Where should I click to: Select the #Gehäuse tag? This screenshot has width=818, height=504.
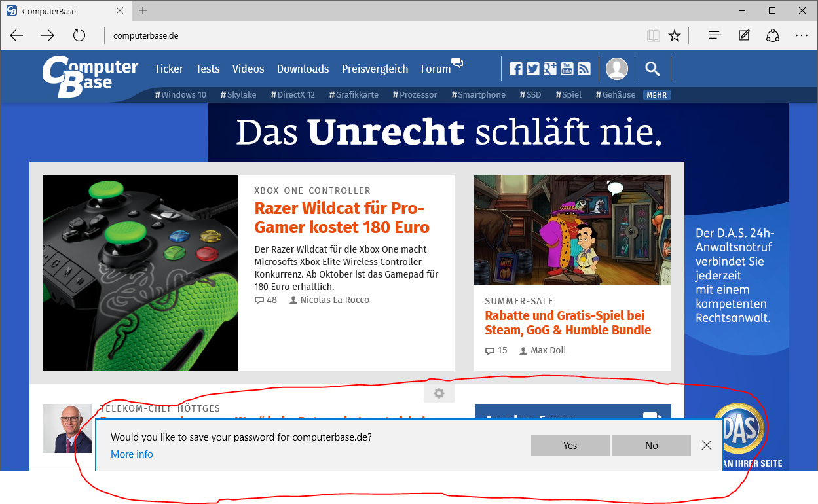pos(616,95)
